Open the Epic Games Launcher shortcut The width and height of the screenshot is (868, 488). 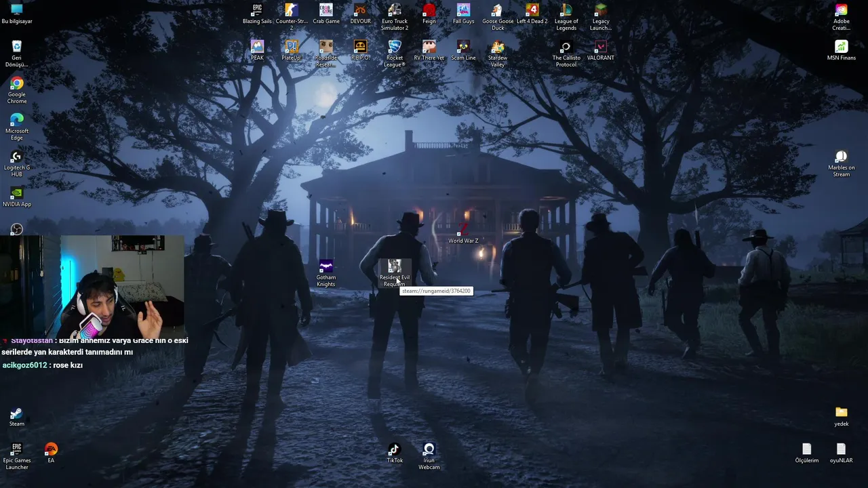17,456
